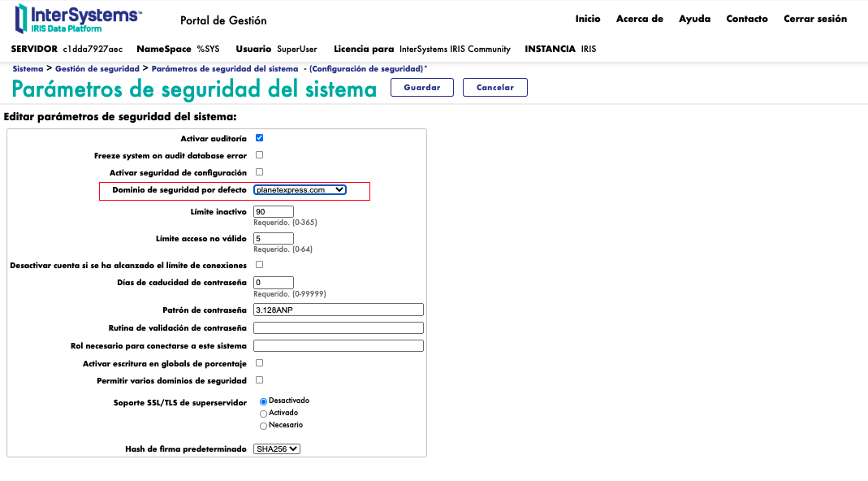Expand the Hash de firma predeterminado dropdown
Image resolution: width=868 pixels, height=481 pixels.
point(276,448)
